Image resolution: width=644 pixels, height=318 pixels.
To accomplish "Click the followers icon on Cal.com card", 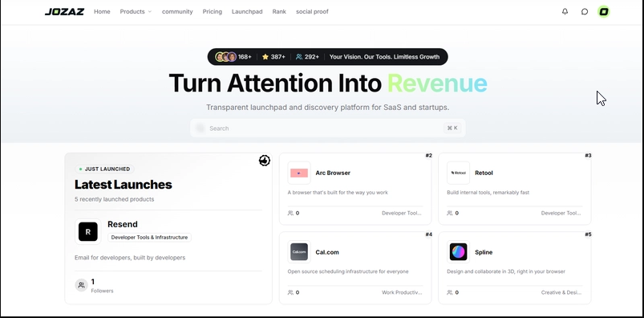I will [x=291, y=292].
